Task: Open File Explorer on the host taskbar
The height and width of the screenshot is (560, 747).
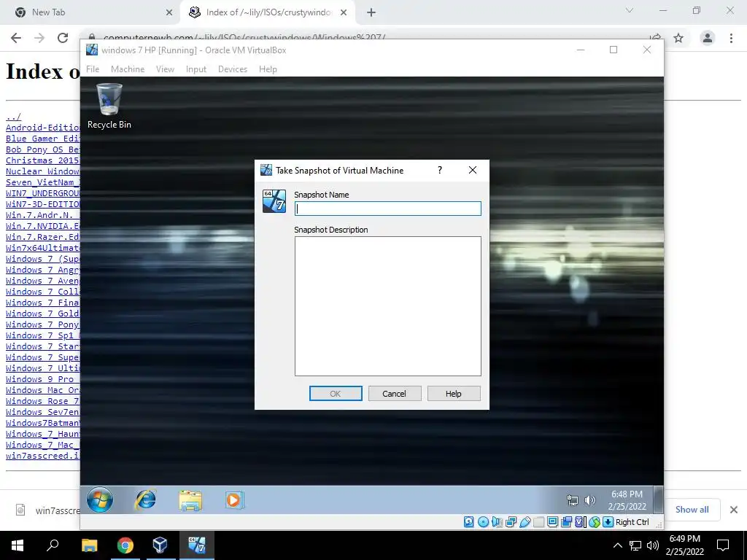Action: pos(89,545)
